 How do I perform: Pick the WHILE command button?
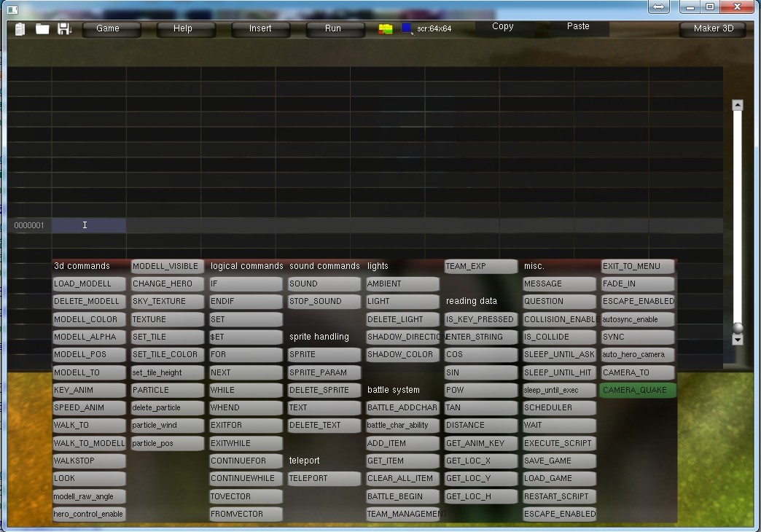pos(246,391)
